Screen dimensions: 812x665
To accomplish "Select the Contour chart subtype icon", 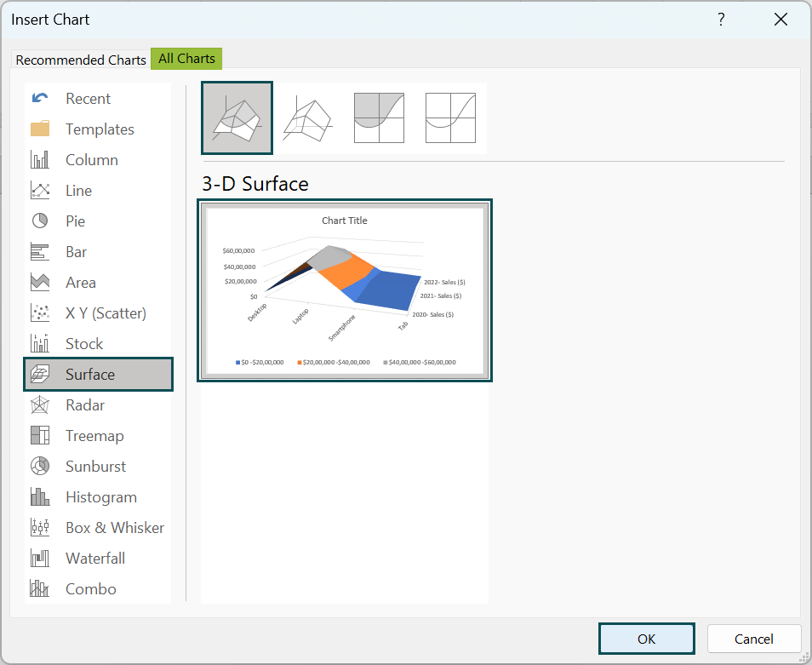I will [x=379, y=118].
